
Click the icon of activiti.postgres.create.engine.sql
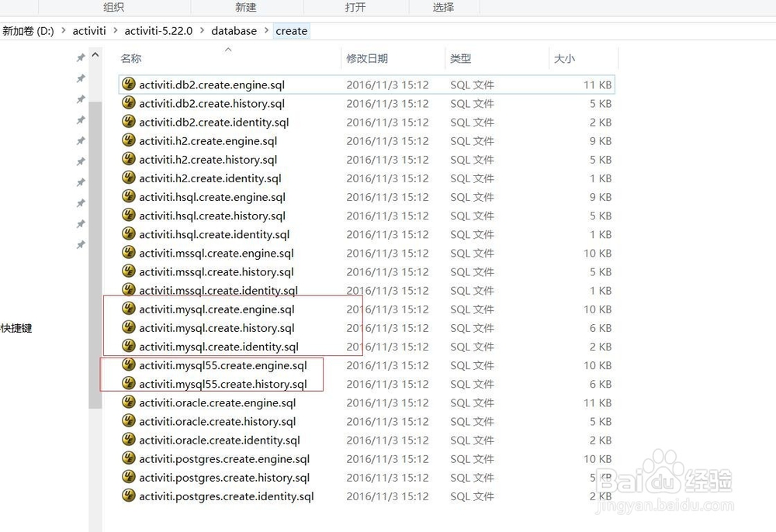pos(129,458)
